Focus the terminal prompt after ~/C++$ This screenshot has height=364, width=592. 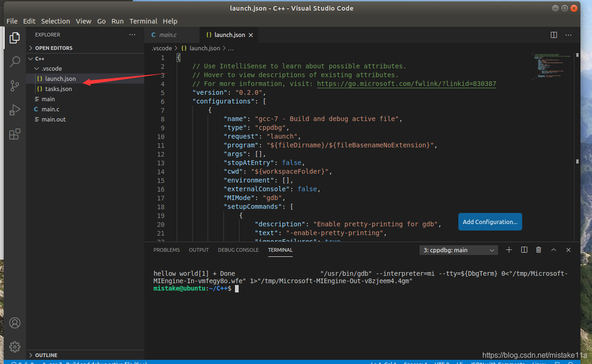(237, 288)
